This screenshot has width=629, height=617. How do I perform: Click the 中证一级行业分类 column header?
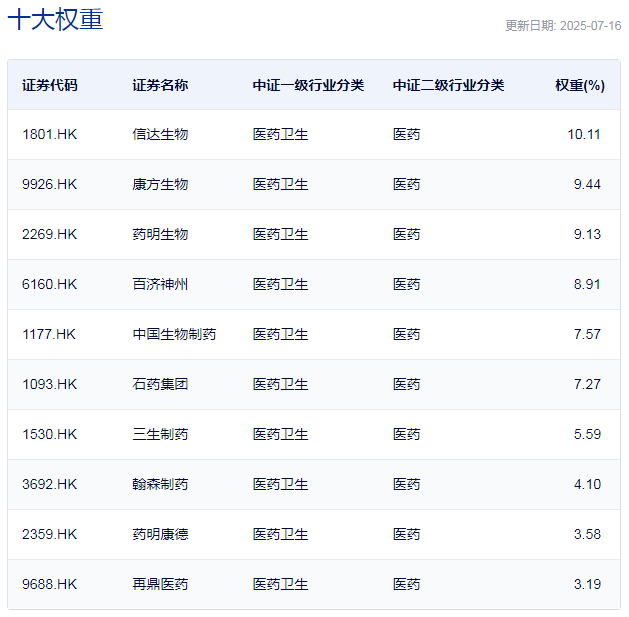(x=308, y=85)
